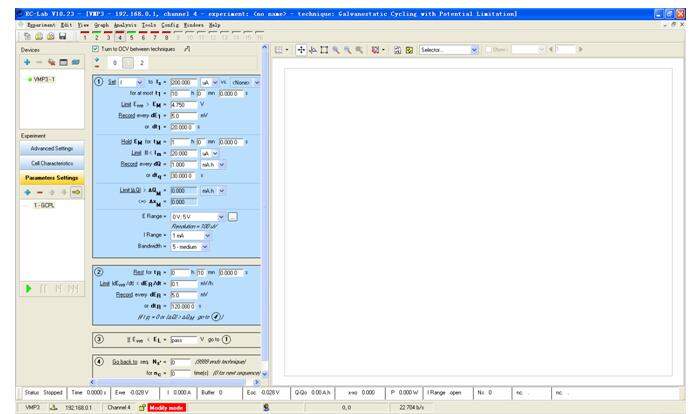Click the horizontal scrollbar under parameters panel
690x414 pixels.
pyautogui.click(x=176, y=382)
